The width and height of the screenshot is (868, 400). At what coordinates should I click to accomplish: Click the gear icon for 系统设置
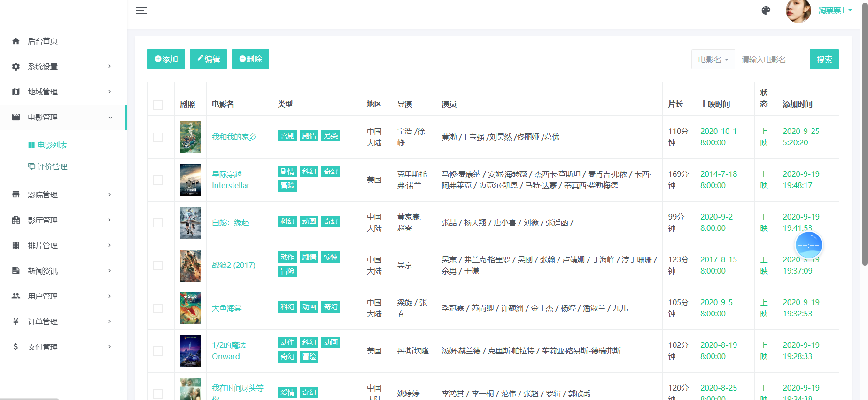point(16,66)
